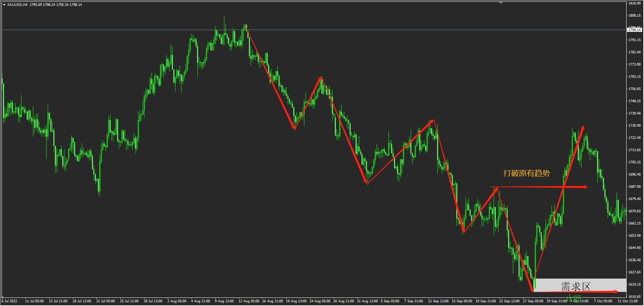Click the 1791.15 price scale label
This screenshot has height=306, width=644.
click(635, 40)
